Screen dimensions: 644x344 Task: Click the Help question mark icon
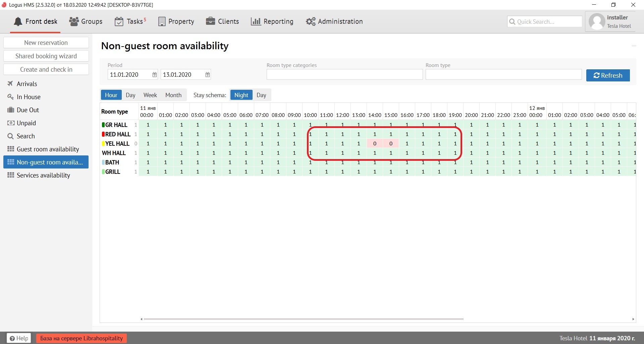click(12, 338)
